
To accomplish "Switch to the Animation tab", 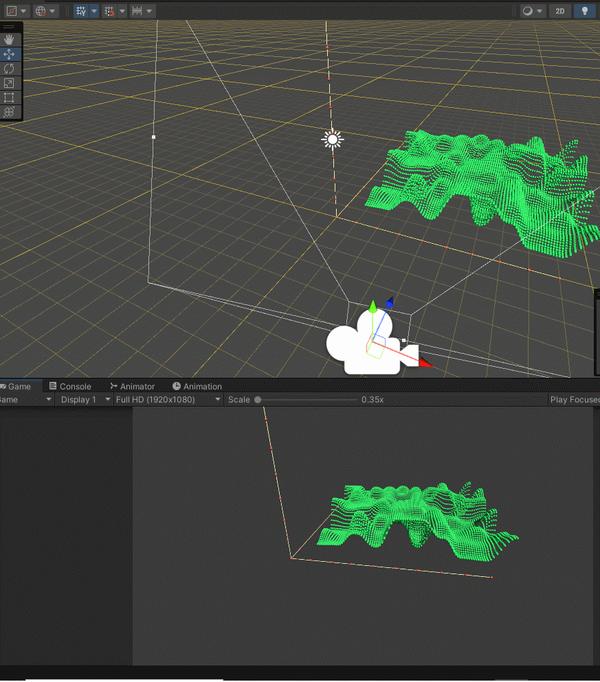I will tap(197, 386).
